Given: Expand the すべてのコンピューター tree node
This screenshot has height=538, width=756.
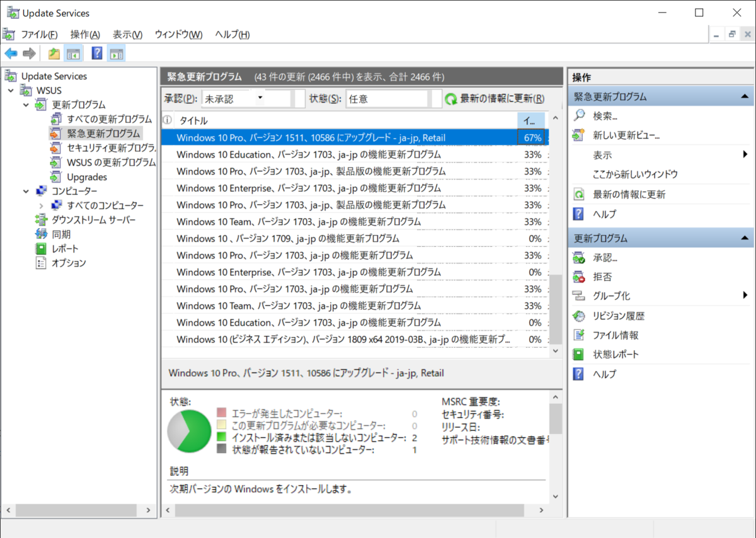Looking at the screenshot, I should click(x=41, y=205).
